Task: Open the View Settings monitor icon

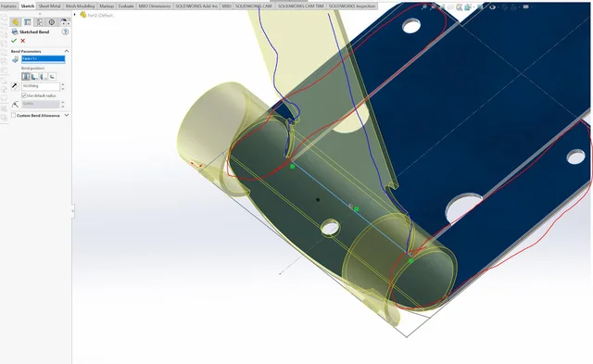Action: pyautogui.click(x=526, y=6)
